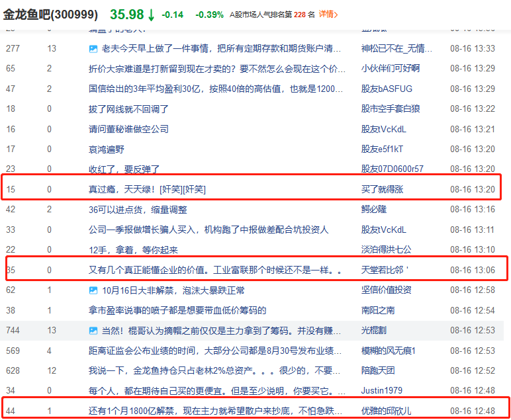511x420 pixels.
Task: Open post 请问董秘谁做空公司
Action: pos(128,129)
